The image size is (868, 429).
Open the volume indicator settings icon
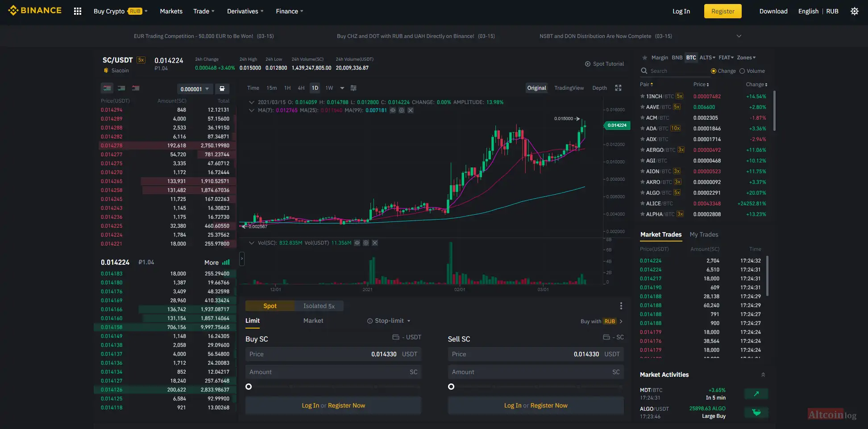366,243
